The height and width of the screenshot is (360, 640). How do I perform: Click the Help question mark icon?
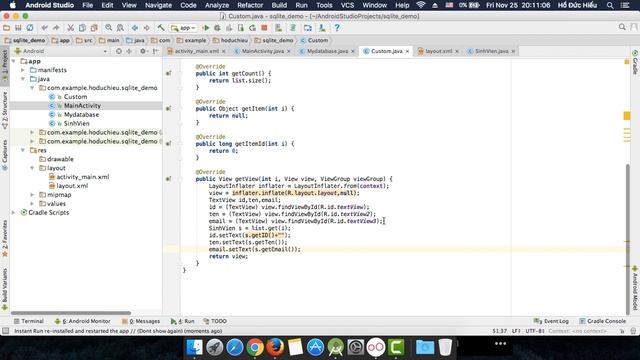pos(337,28)
